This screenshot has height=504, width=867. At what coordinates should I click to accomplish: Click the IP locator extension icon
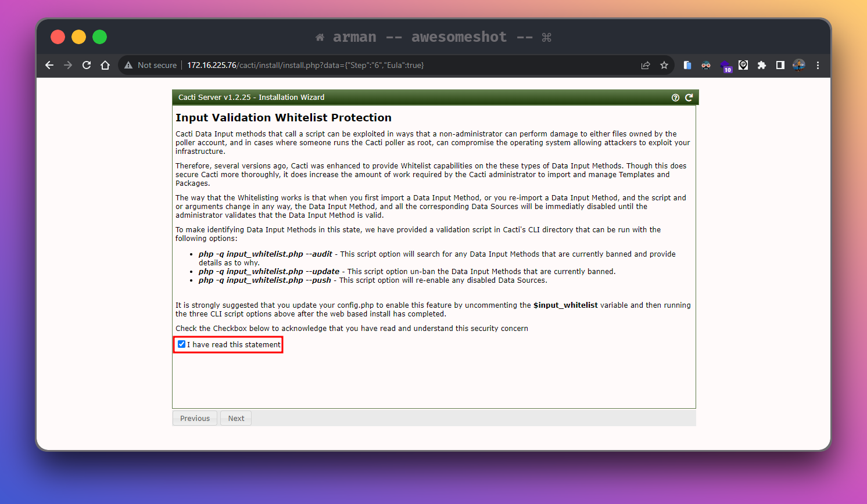click(x=743, y=65)
